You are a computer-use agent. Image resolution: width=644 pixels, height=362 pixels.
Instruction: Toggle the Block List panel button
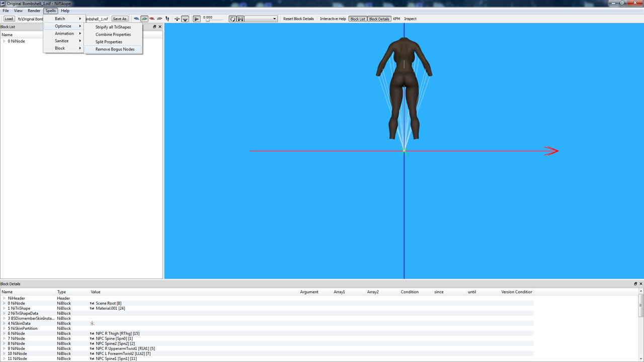coord(358,19)
